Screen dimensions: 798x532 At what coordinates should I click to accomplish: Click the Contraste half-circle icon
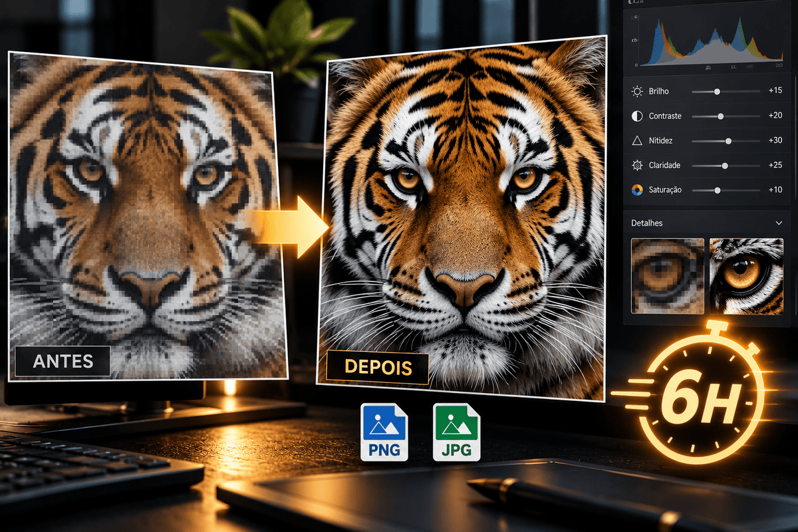pyautogui.click(x=637, y=116)
